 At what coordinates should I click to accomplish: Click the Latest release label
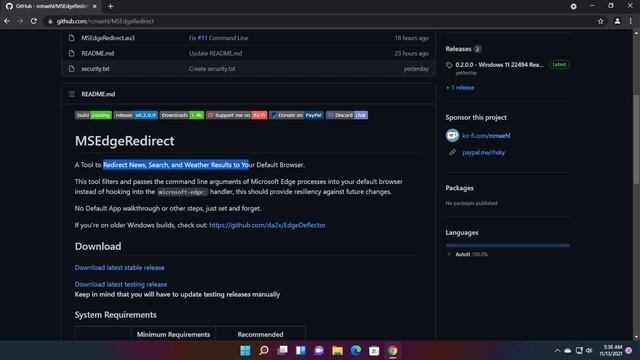[x=559, y=64]
